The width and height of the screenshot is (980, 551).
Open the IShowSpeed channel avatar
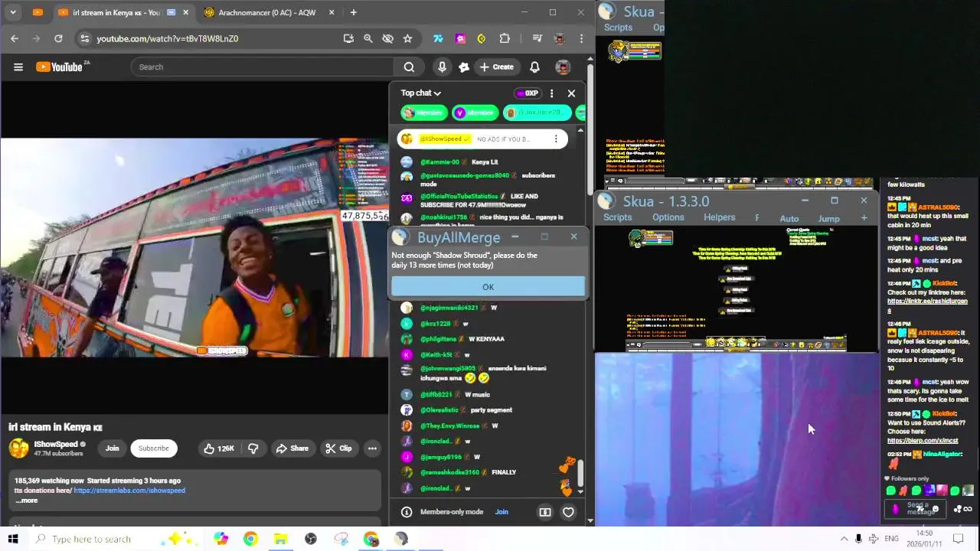(18, 448)
